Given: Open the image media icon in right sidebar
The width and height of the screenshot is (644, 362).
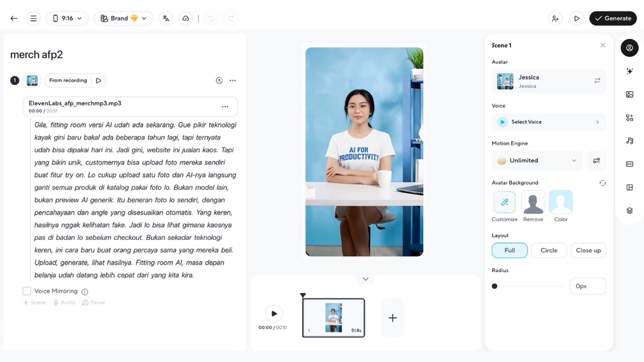Looking at the screenshot, I should pyautogui.click(x=629, y=95).
